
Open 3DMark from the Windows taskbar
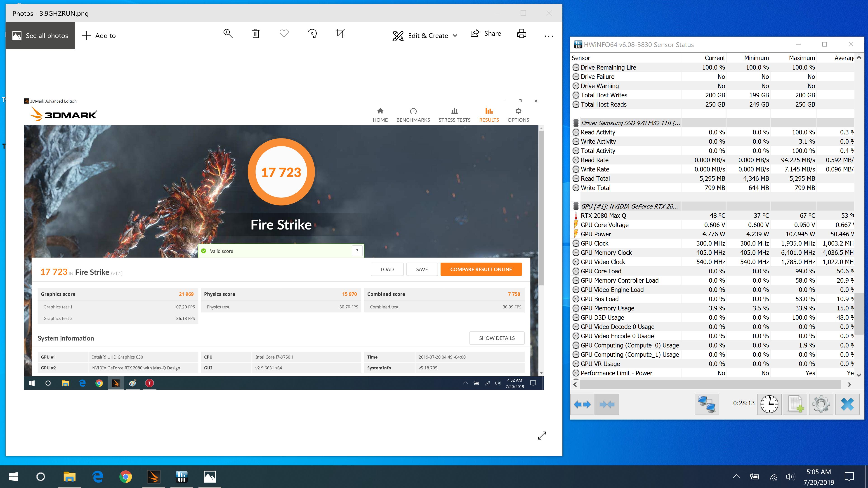point(154,476)
